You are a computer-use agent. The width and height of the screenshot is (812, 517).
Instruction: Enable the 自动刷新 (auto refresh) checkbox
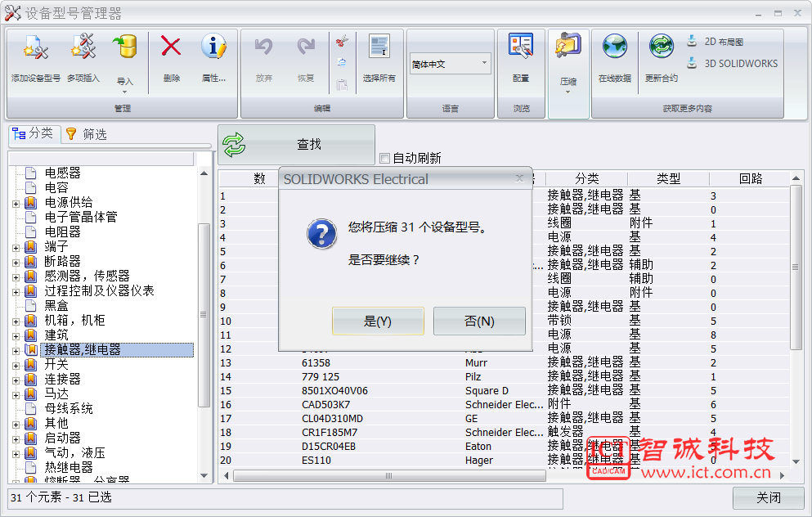pos(385,158)
